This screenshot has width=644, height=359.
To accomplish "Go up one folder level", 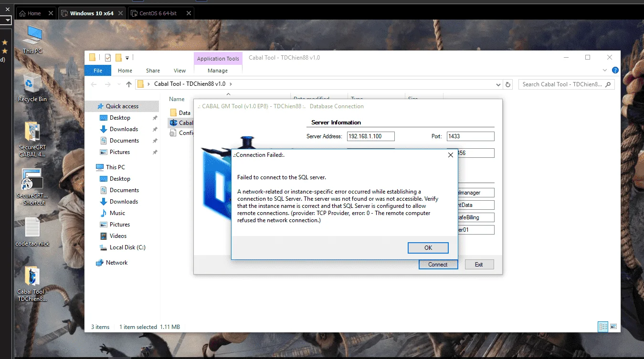I will [x=129, y=84].
